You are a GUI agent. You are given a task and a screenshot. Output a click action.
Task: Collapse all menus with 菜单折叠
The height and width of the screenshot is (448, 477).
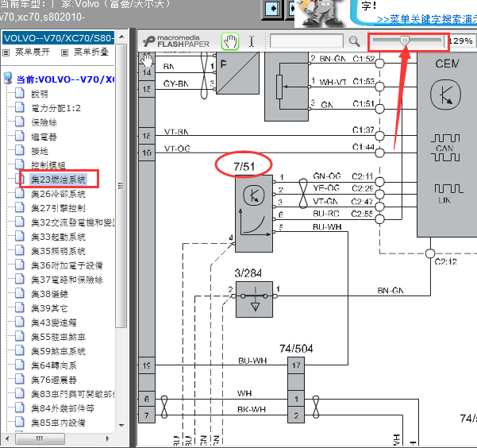tap(91, 52)
